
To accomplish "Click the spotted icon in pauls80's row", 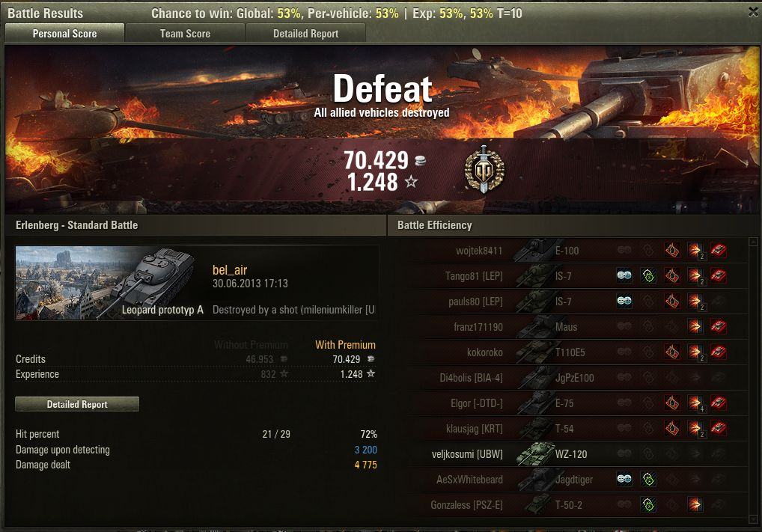I will (x=624, y=302).
